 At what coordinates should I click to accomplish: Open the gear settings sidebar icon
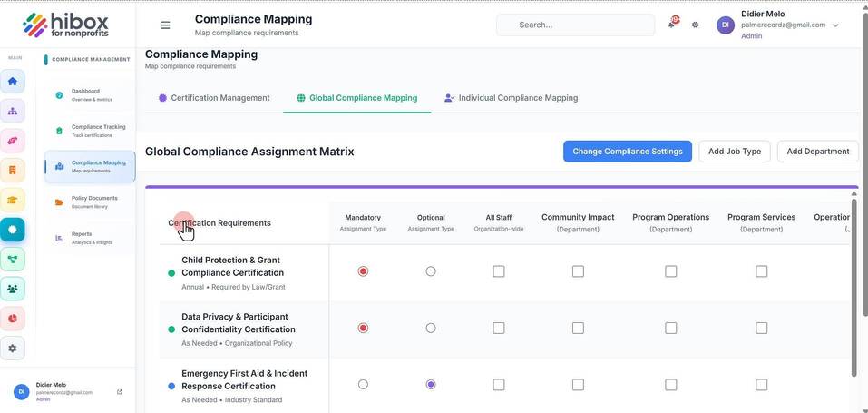(12, 349)
